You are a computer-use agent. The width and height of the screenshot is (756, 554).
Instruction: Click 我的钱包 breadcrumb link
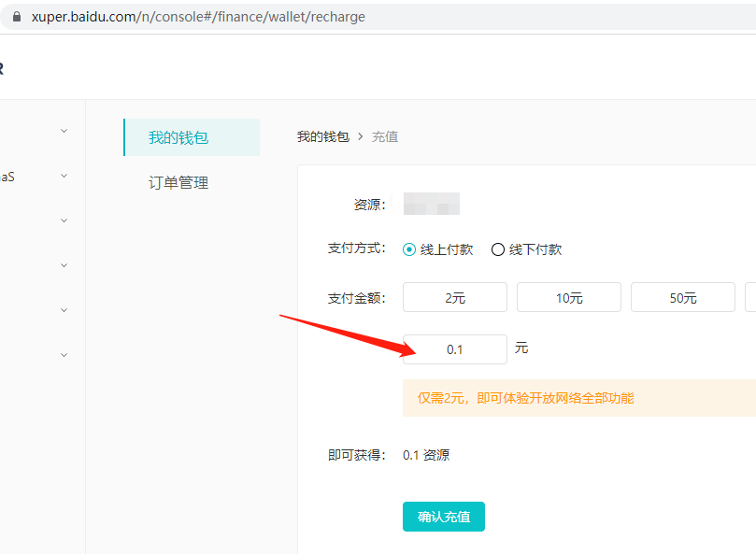tap(323, 137)
